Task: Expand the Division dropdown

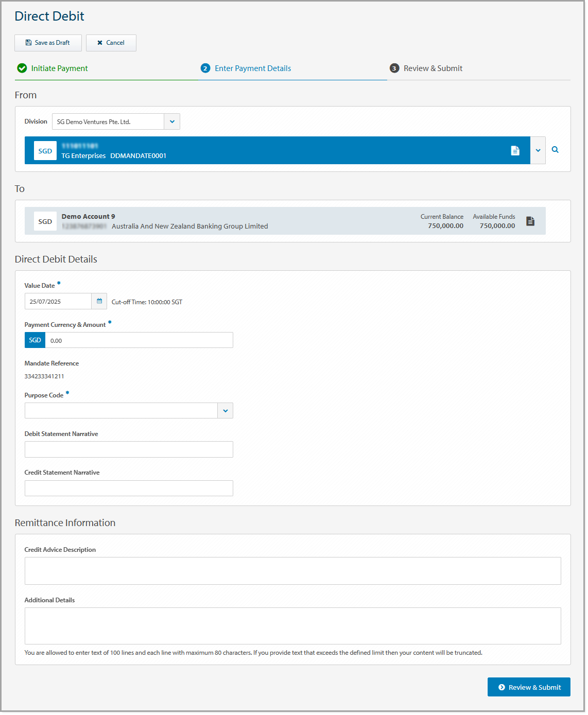Action: [x=172, y=121]
